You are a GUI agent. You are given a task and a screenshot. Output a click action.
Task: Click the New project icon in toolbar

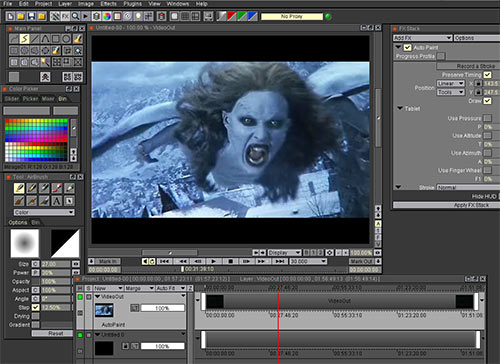(10, 16)
